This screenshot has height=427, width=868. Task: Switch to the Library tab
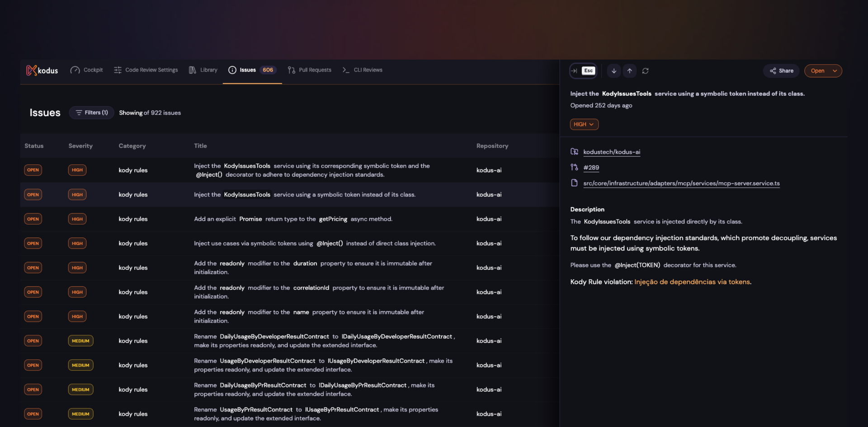203,70
